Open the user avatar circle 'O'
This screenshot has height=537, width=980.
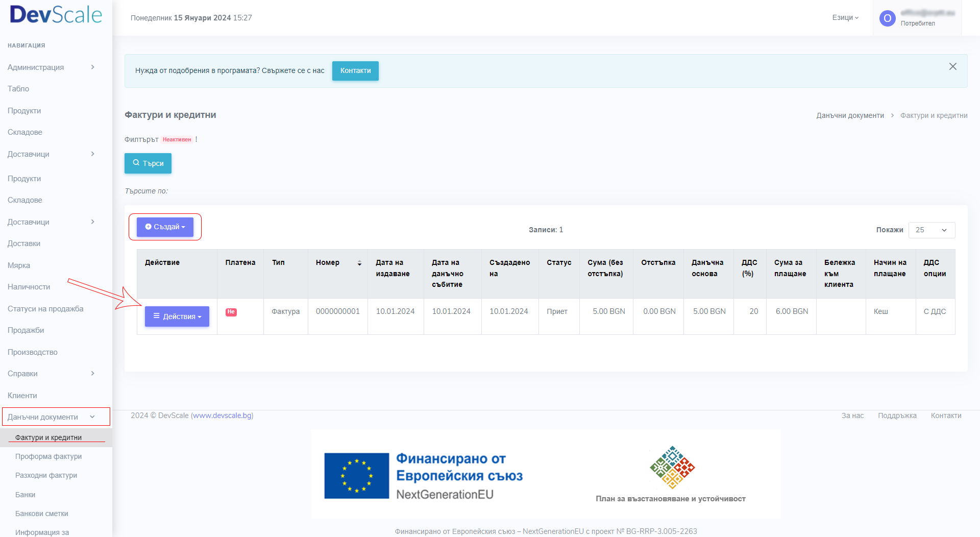[x=888, y=18]
